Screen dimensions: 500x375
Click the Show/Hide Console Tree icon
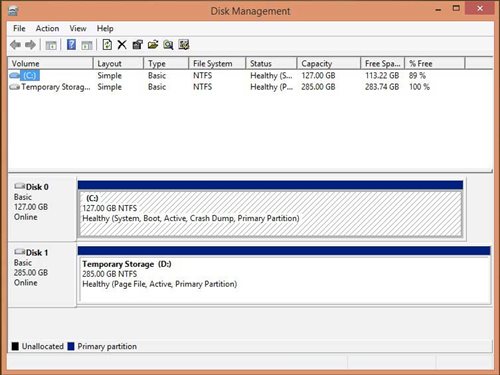pos(51,45)
